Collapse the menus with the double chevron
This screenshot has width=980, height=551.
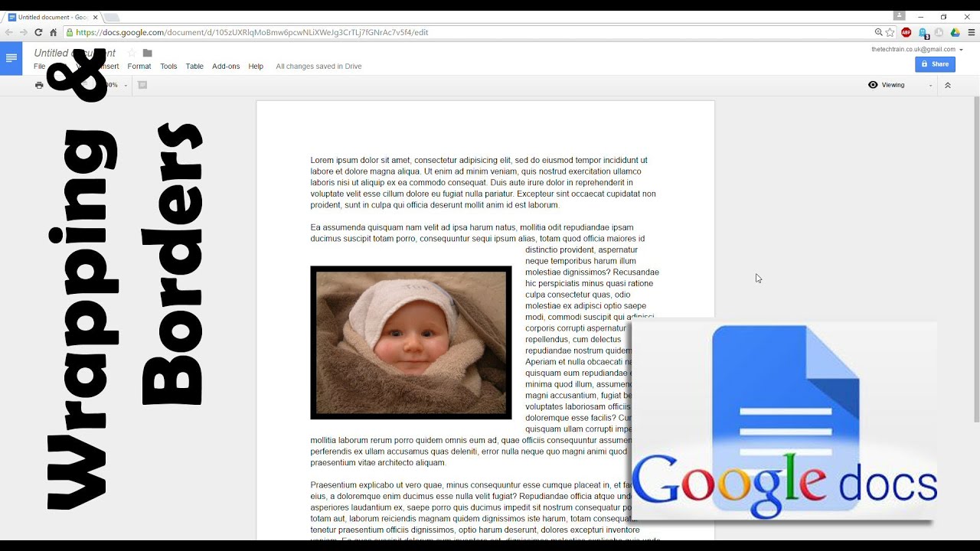(x=948, y=85)
